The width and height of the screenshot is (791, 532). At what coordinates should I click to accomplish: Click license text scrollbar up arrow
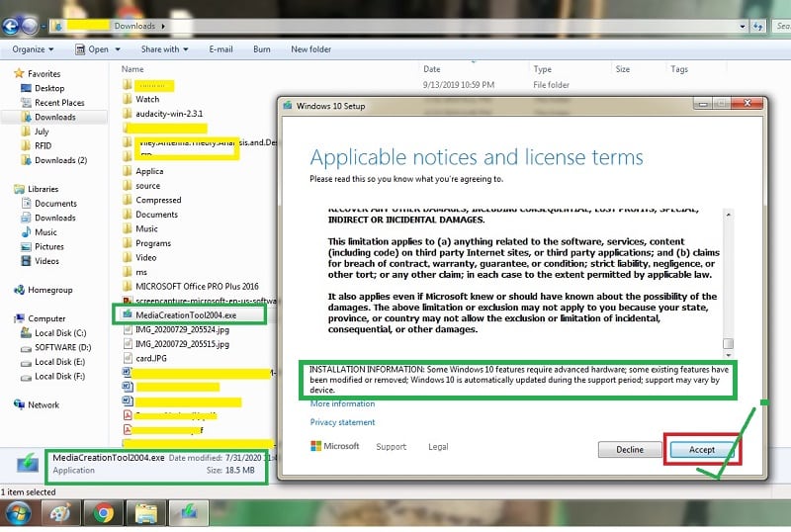pos(728,215)
